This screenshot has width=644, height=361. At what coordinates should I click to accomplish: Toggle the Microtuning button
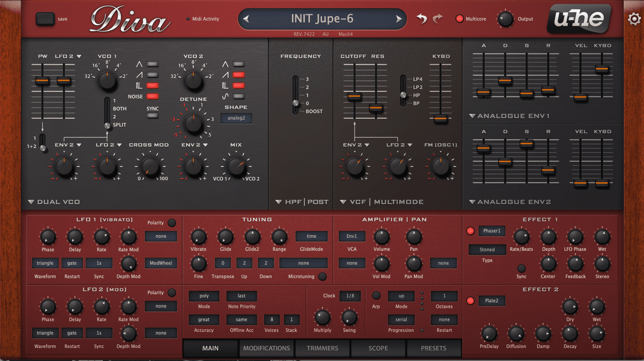click(322, 277)
